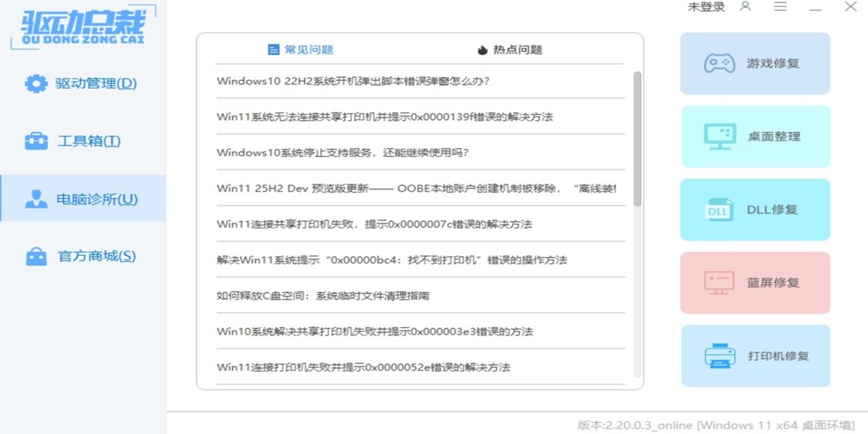
Task: Launch 游戏修复 via the gamepad icon
Action: 718,63
